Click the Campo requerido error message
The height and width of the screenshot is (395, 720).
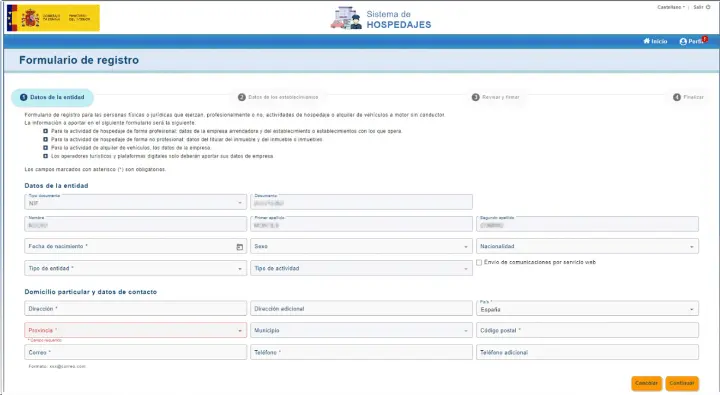pos(45,340)
